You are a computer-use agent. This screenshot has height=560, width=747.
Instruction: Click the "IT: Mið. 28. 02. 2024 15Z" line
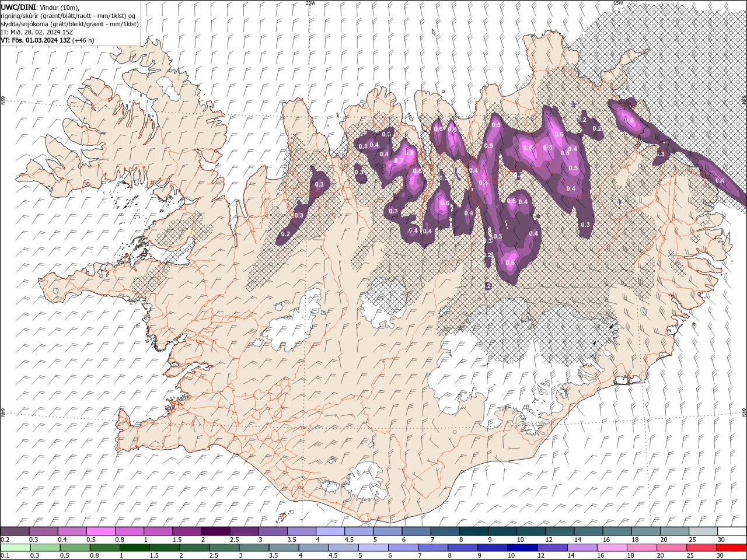coord(36,32)
